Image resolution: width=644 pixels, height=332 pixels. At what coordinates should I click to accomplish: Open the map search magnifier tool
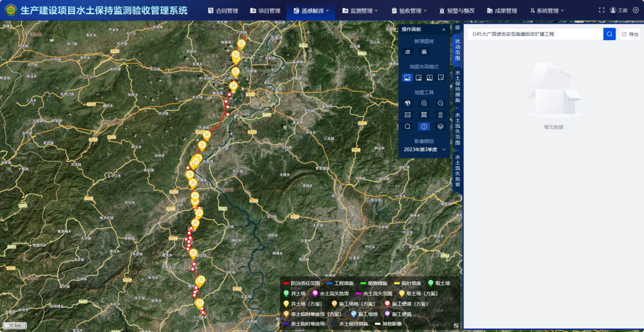pyautogui.click(x=408, y=126)
